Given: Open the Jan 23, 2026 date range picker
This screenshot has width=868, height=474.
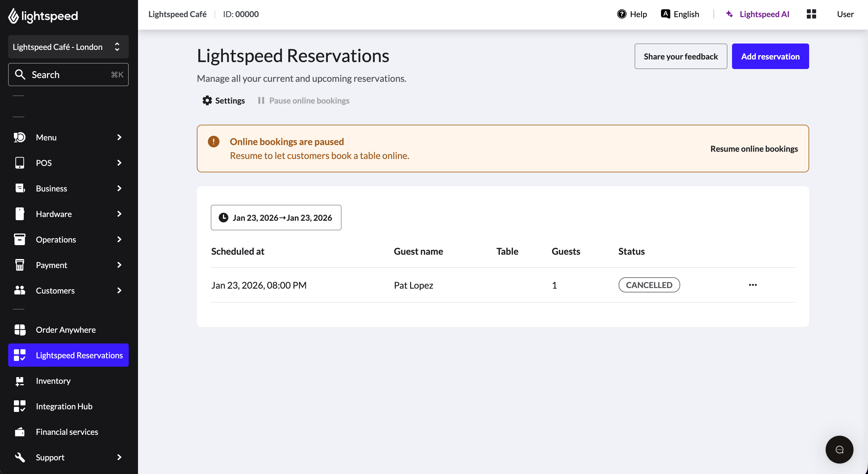Looking at the screenshot, I should [276, 218].
